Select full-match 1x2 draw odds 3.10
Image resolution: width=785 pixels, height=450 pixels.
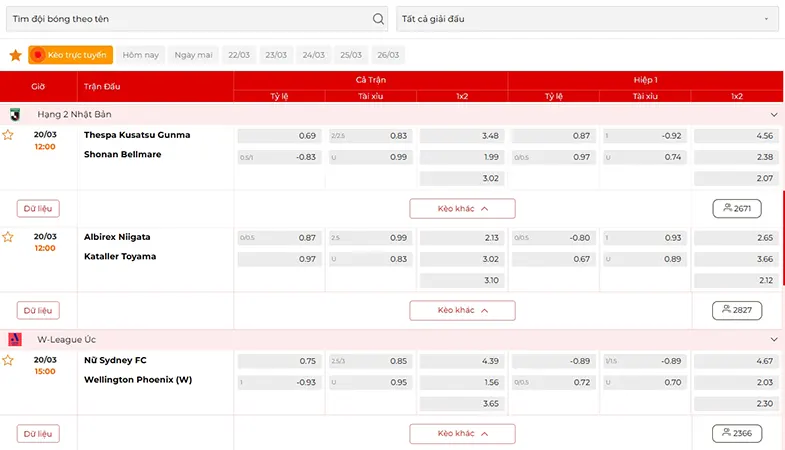point(462,280)
